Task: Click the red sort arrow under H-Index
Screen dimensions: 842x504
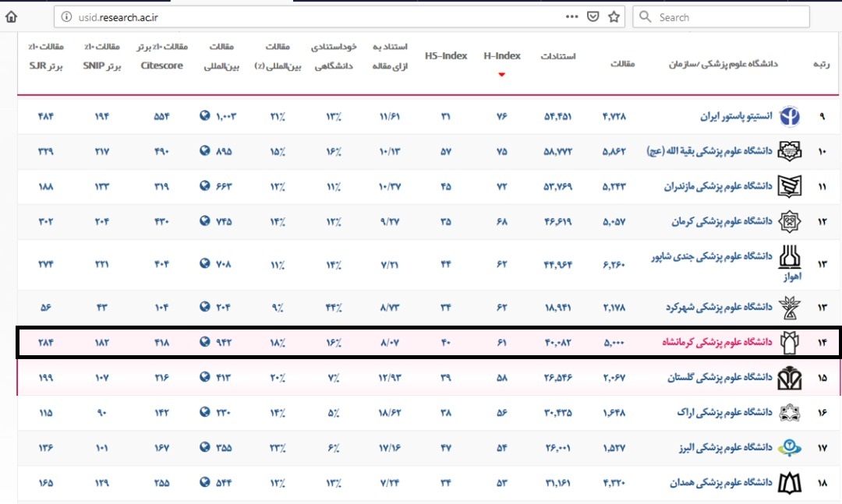Action: point(501,75)
